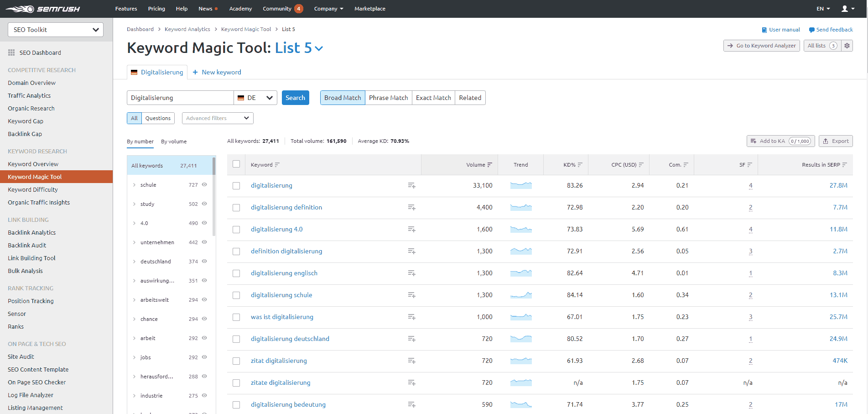Add 'zitat digitalisierung' via add icon

click(x=411, y=361)
